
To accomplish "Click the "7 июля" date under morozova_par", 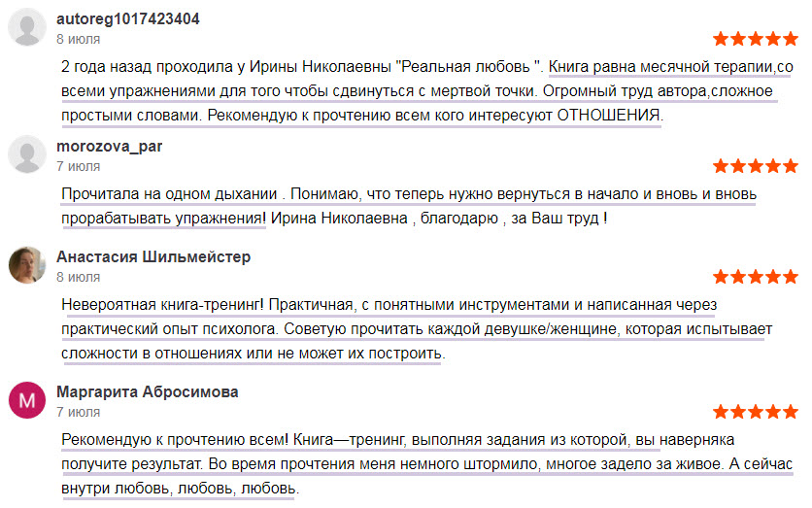I will [78, 166].
